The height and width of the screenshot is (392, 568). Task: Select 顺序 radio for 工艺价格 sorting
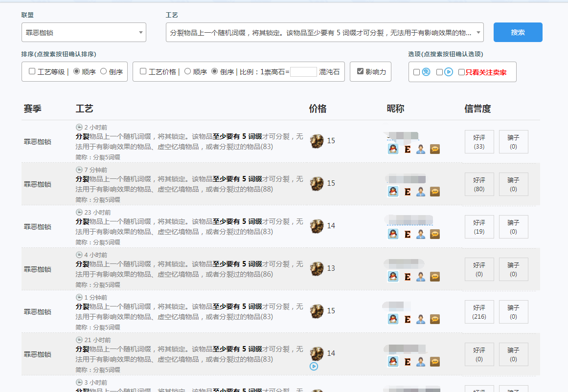187,71
